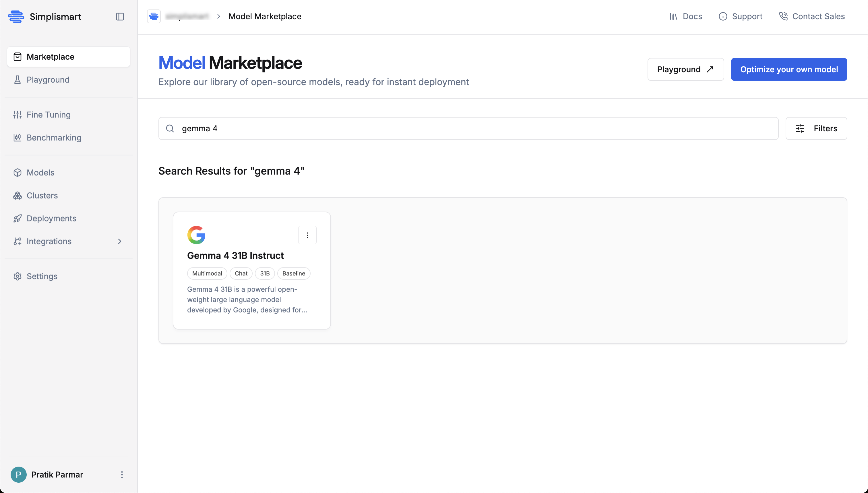The width and height of the screenshot is (868, 493).
Task: Navigate to Benchmarking
Action: coord(68,137)
